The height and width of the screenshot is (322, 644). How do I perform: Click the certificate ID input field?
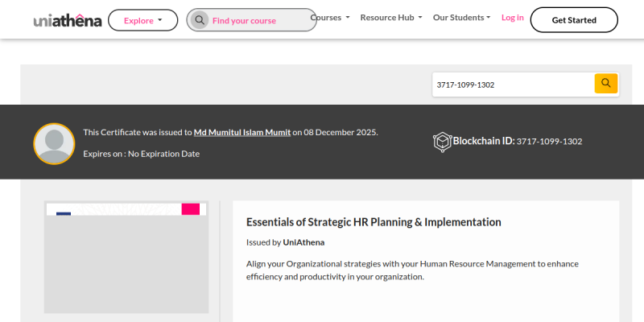tap(514, 85)
